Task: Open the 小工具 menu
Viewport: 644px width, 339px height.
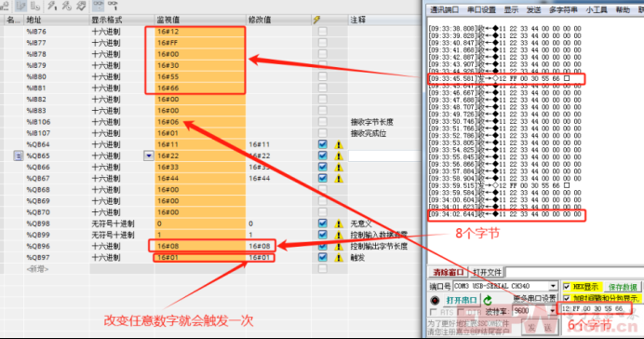Action: click(597, 10)
